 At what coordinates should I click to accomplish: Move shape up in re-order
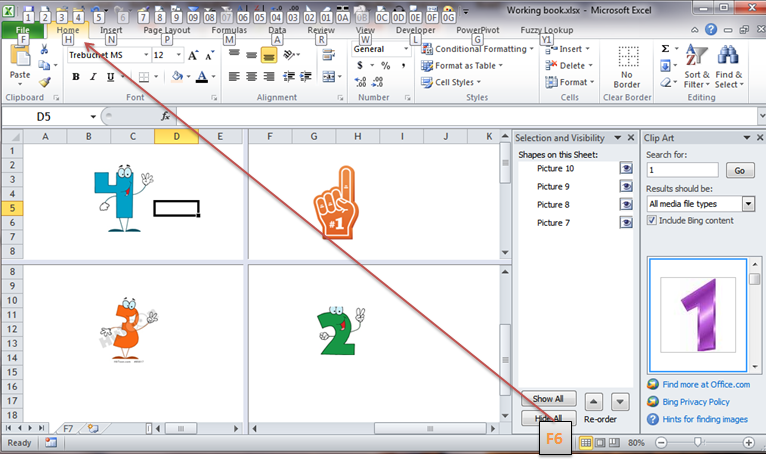pyautogui.click(x=592, y=400)
